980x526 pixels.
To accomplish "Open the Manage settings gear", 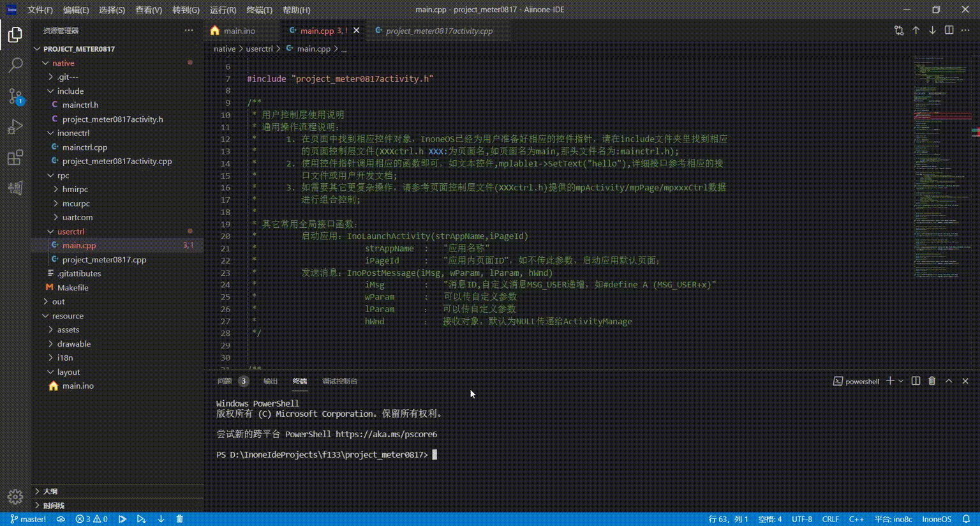I will click(x=15, y=497).
